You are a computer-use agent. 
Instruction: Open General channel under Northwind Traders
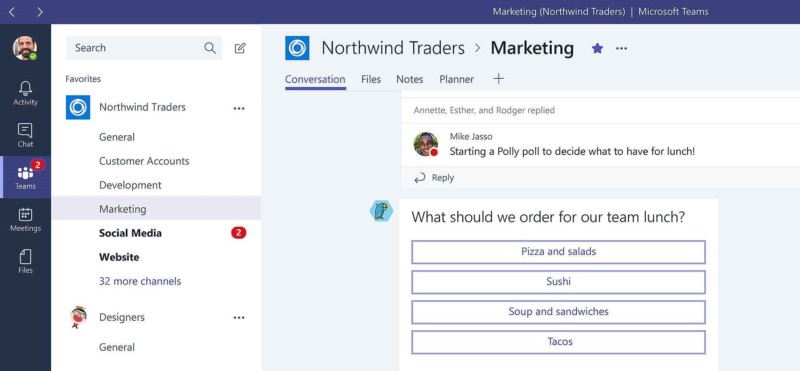coord(117,137)
